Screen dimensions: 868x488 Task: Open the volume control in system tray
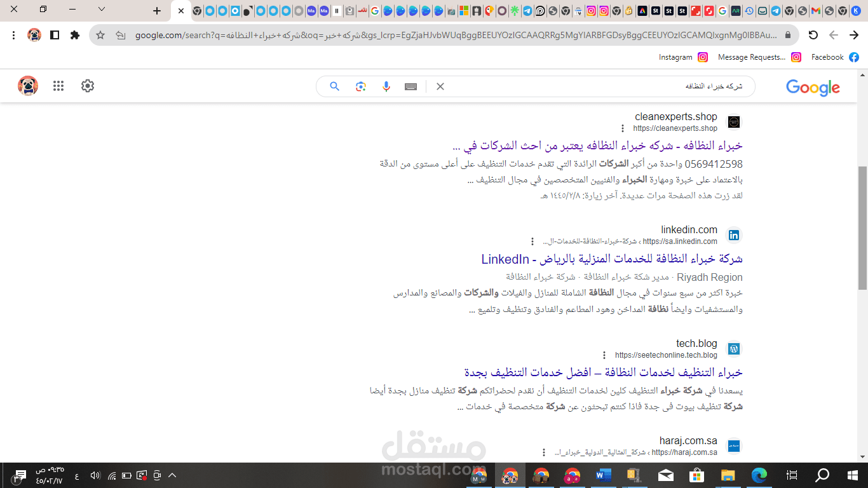pos(95,475)
